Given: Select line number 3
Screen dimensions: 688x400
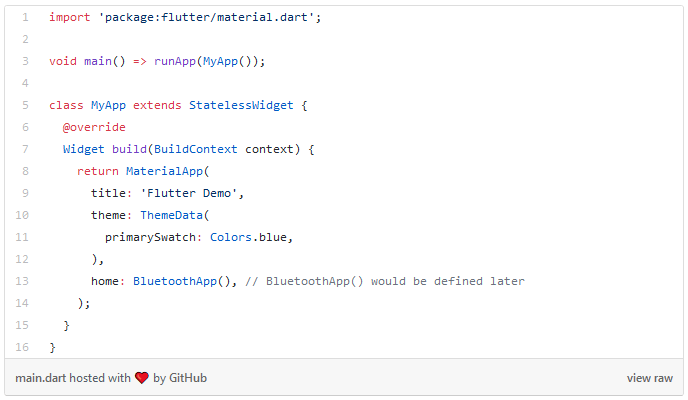Looking at the screenshot, I should pos(25,61).
